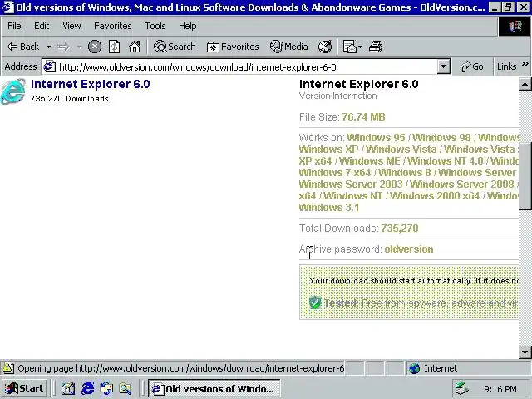Open the Favorites menu
The image size is (532, 399).
click(113, 26)
